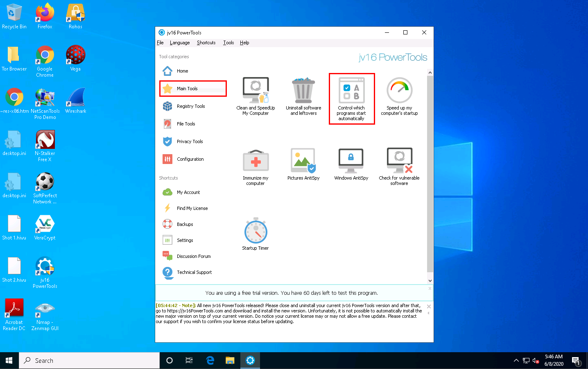Open Configuration category
Screen dimensions: 588x369
[x=183, y=159]
